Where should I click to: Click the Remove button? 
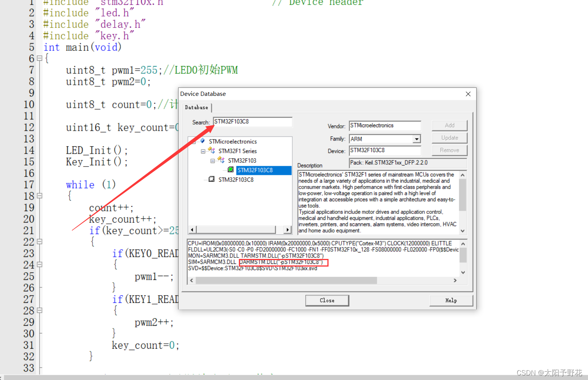[x=449, y=150]
